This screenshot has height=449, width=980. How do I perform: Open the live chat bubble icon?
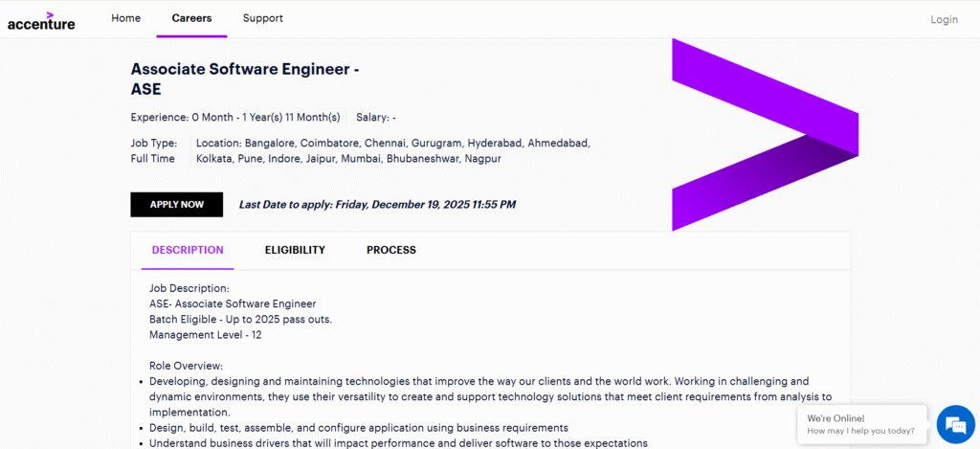[x=954, y=424]
